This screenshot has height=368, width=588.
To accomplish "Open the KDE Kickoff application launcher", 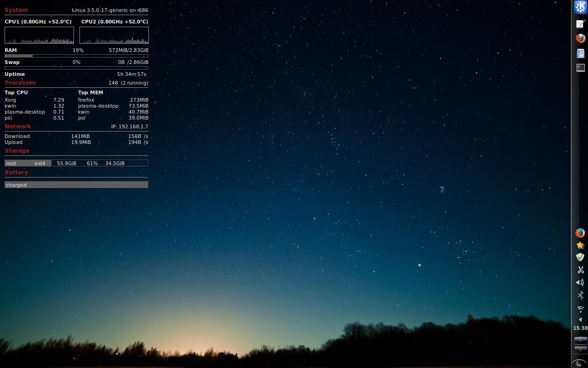I will click(580, 7).
